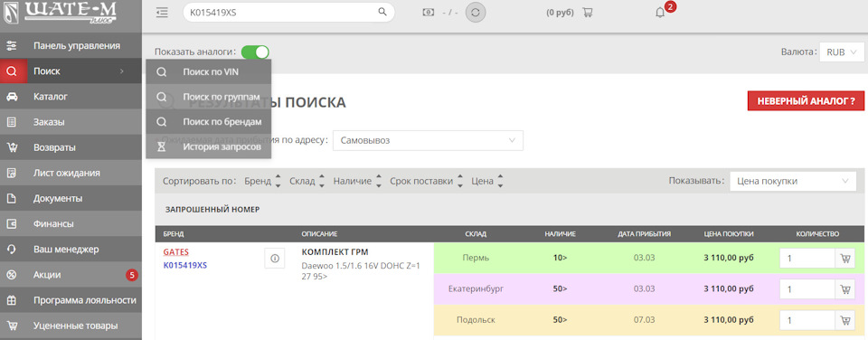Click the 07.03 arrival date
The width and height of the screenshot is (868, 340).
tap(645, 320)
